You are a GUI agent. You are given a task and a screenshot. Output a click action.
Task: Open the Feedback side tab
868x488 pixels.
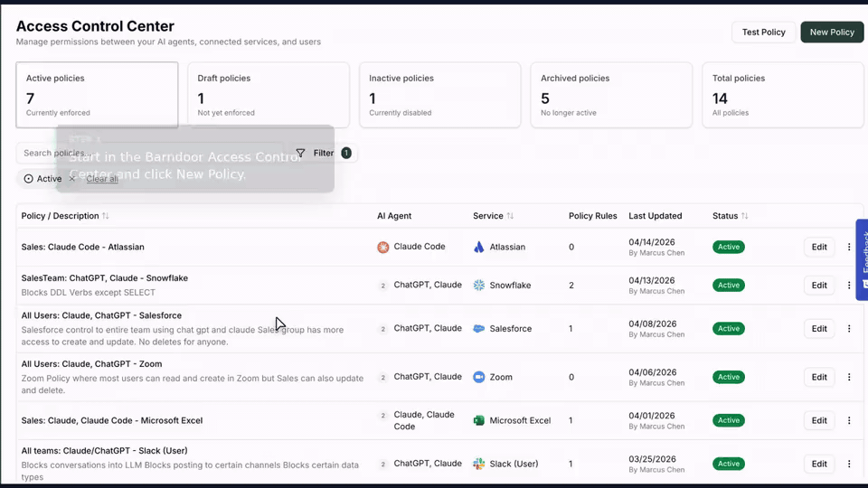tap(862, 259)
